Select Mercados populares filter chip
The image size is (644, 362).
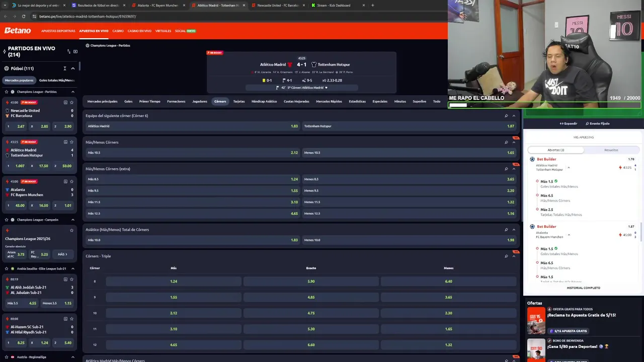point(19,80)
